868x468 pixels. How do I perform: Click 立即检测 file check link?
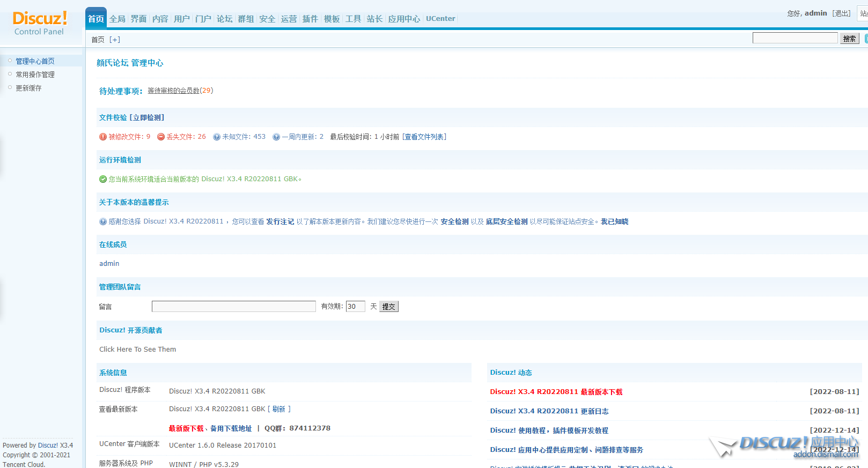pyautogui.click(x=147, y=117)
